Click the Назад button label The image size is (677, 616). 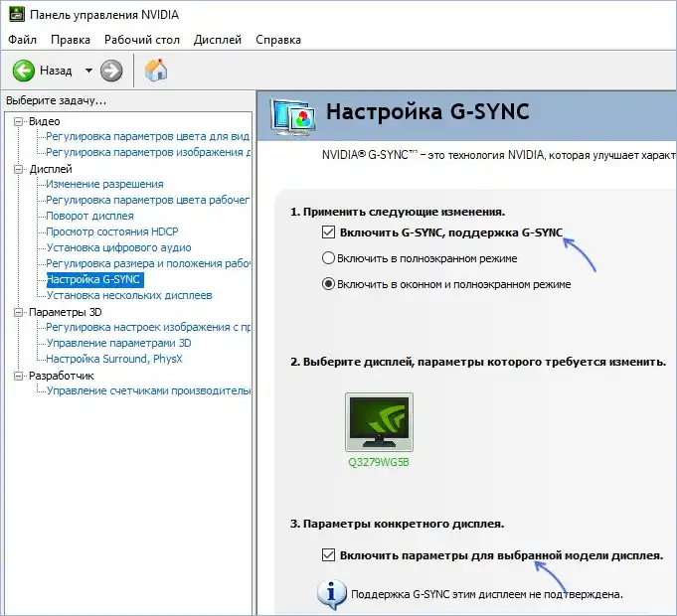[x=56, y=71]
